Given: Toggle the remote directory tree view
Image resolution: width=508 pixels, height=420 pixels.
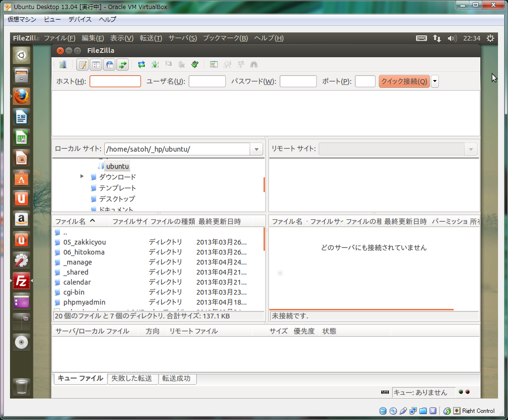Looking at the screenshot, I should point(110,64).
